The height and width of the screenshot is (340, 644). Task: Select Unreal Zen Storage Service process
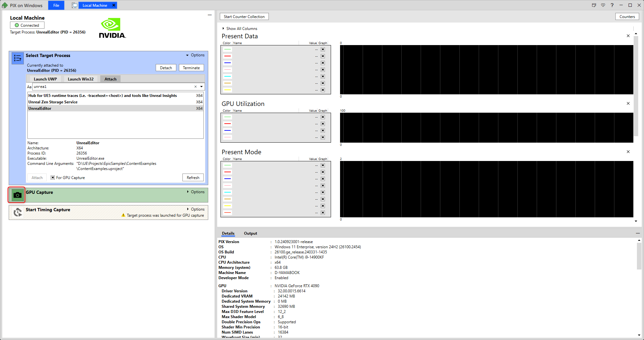pos(53,102)
